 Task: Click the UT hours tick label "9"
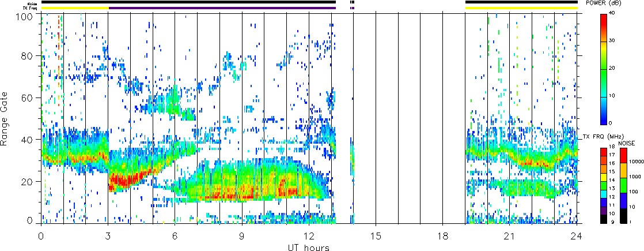pyautogui.click(x=242, y=236)
